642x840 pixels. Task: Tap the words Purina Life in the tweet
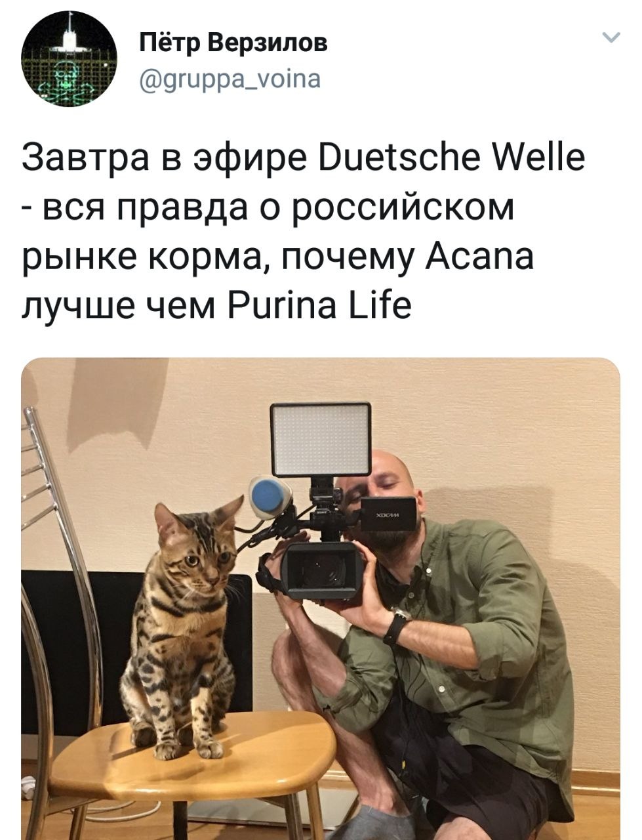click(319, 305)
